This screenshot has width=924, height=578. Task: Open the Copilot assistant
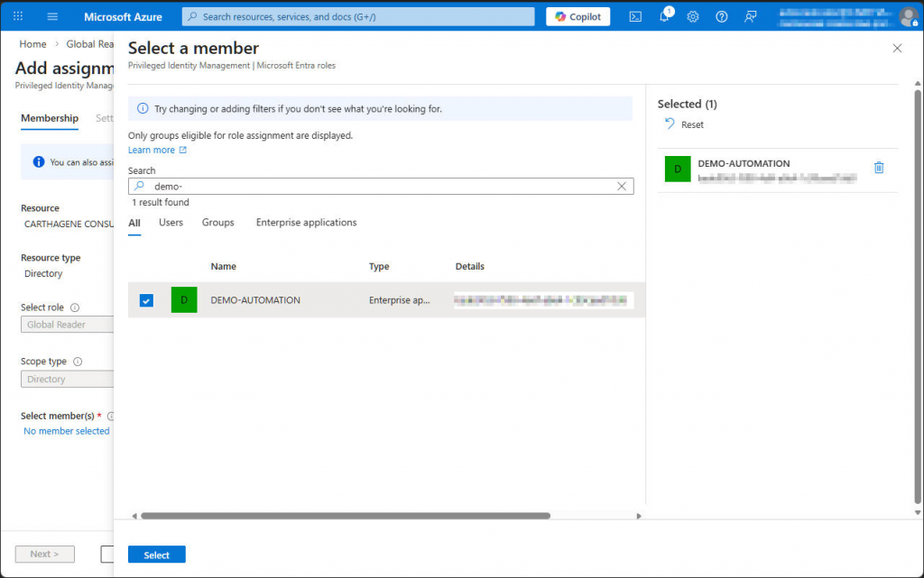tap(577, 15)
